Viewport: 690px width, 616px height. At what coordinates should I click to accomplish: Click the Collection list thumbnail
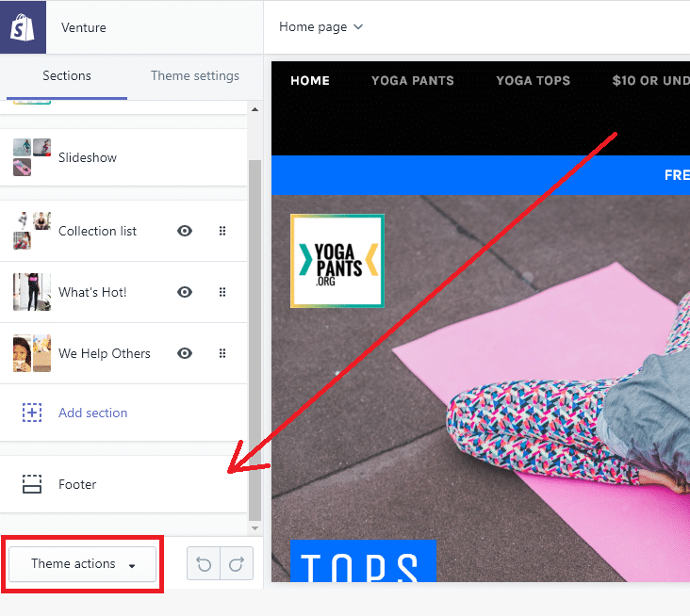[x=32, y=231]
